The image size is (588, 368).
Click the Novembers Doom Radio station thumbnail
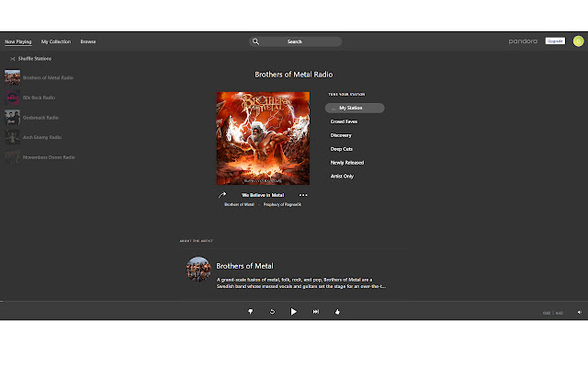12,157
